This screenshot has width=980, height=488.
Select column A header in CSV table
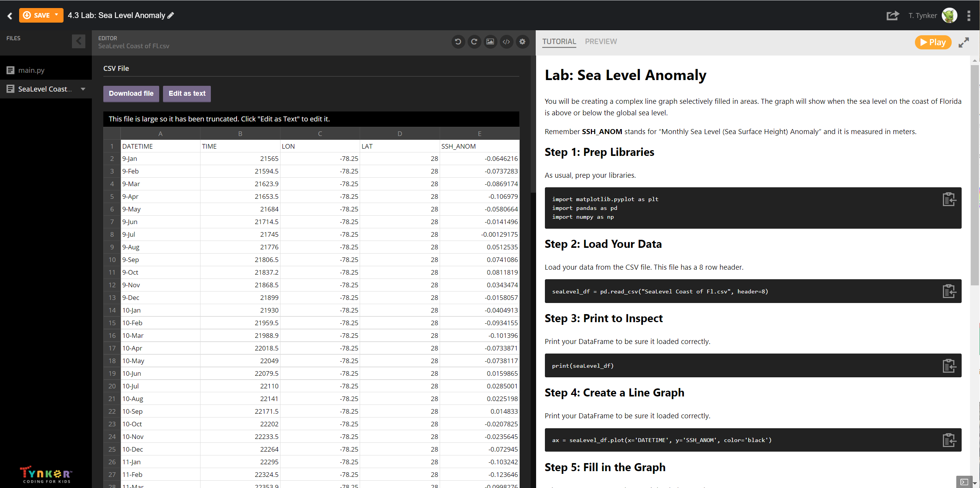tap(160, 133)
